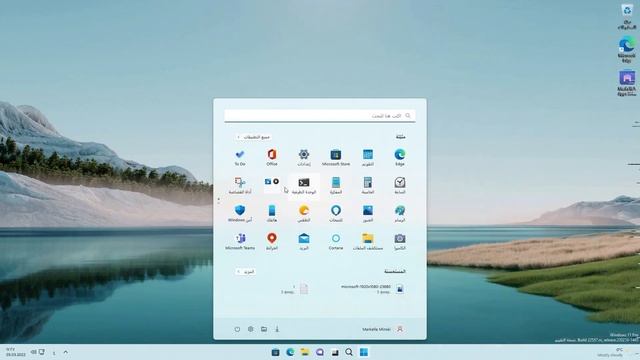Open the Your Phone app

(272, 213)
